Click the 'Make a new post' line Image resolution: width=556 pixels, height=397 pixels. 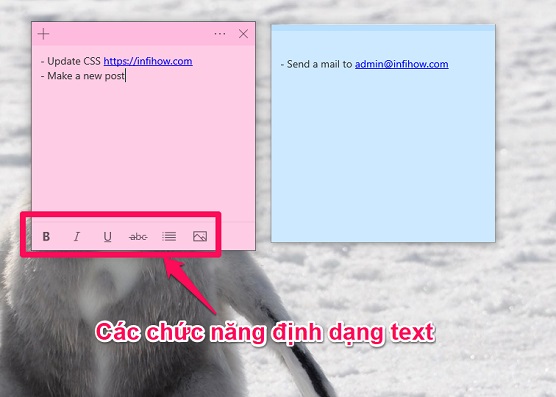click(83, 76)
